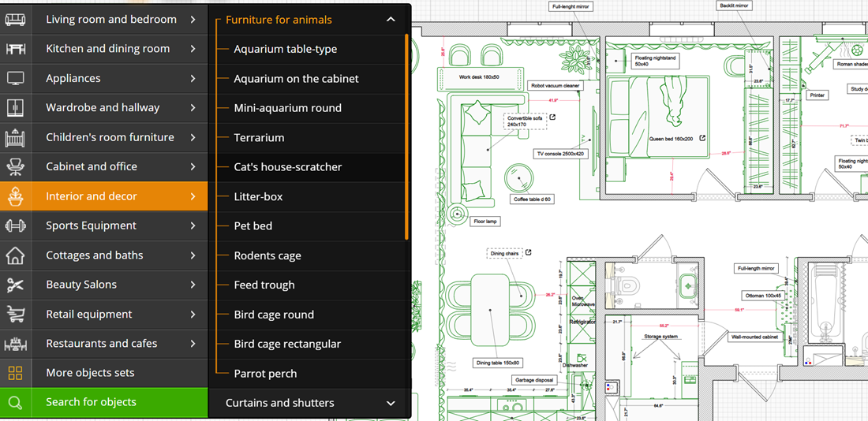
Task: Expand Living room and bedroom chevron
Action: click(x=193, y=20)
